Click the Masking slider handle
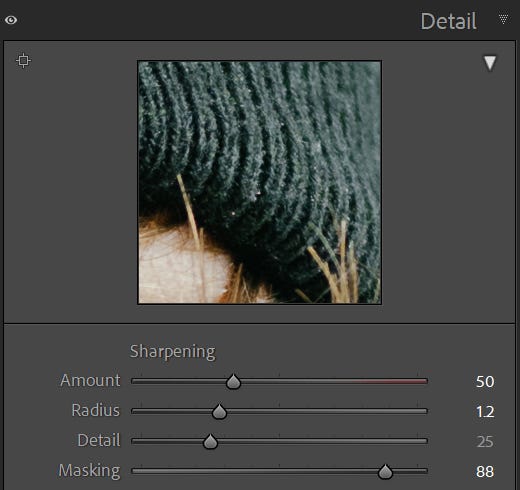The height and width of the screenshot is (490, 520). pyautogui.click(x=385, y=472)
